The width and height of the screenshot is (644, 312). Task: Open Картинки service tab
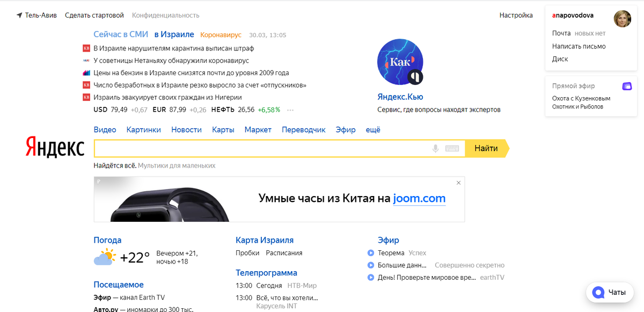click(x=144, y=129)
